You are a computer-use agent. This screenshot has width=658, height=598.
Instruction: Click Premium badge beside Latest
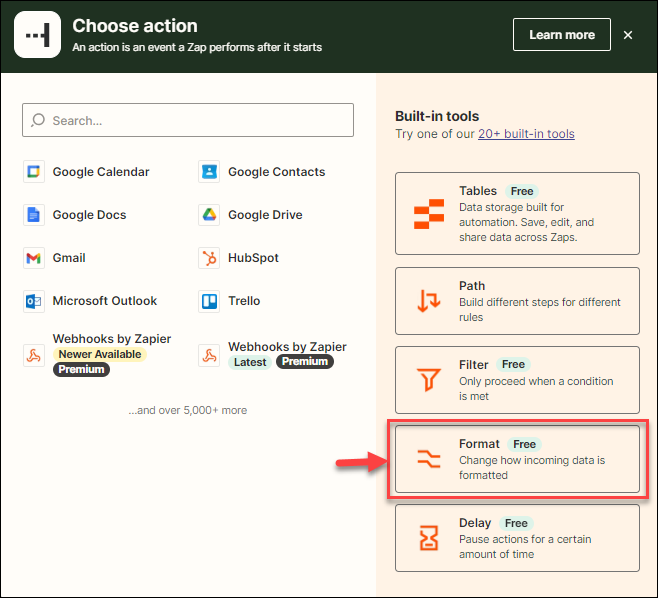pos(305,361)
